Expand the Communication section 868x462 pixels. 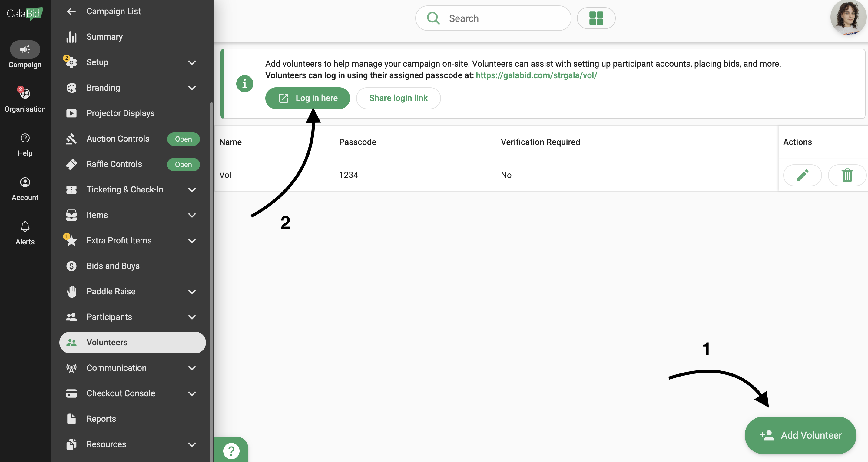coord(192,368)
